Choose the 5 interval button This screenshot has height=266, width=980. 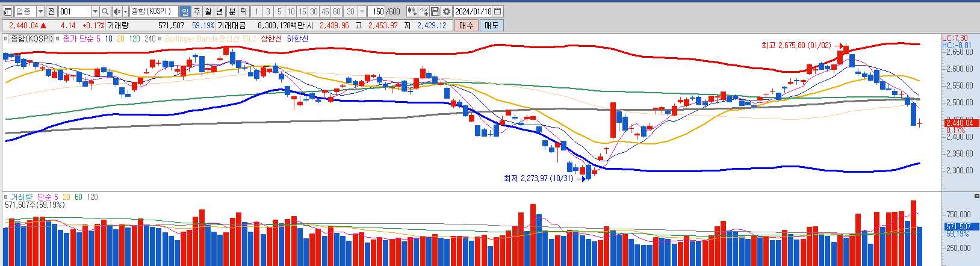(x=279, y=11)
